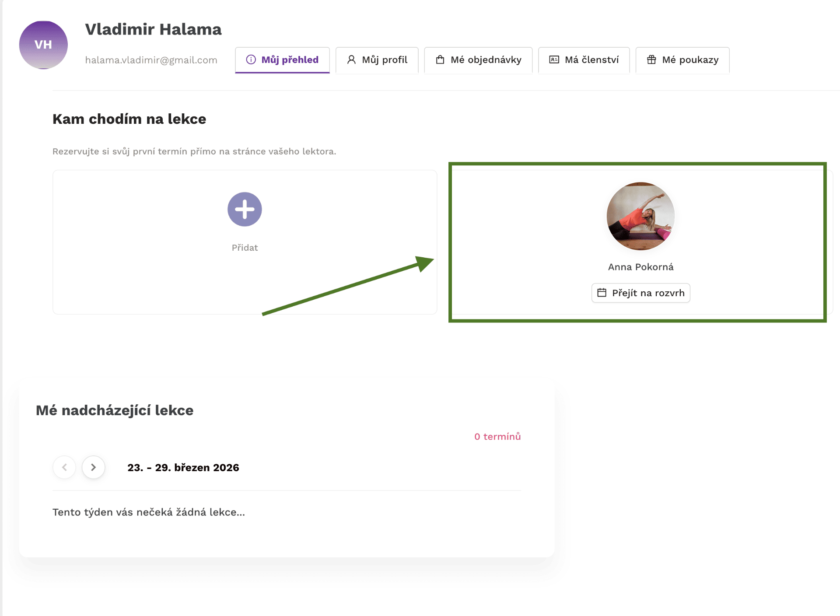Switch to Mé objednávky tab
The image size is (840, 616).
click(x=478, y=60)
